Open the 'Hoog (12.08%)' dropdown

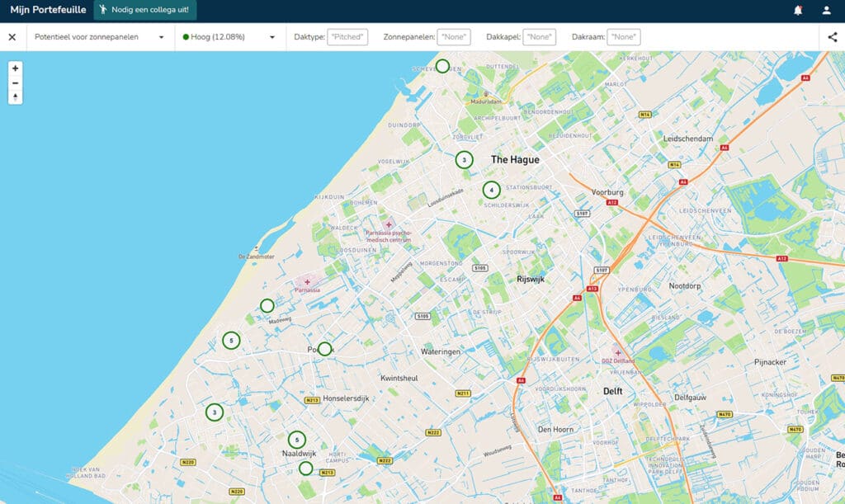click(x=229, y=37)
